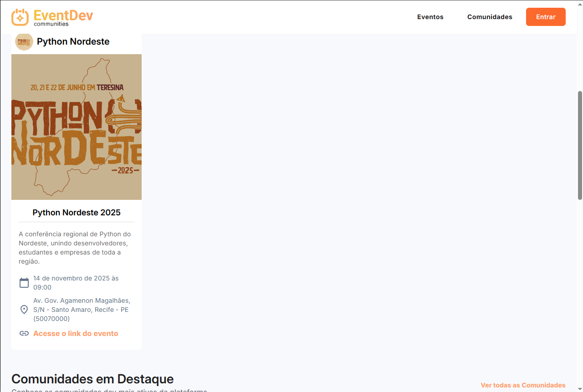Open Ver todas as Comunidades link
The image size is (583, 392).
523,385
